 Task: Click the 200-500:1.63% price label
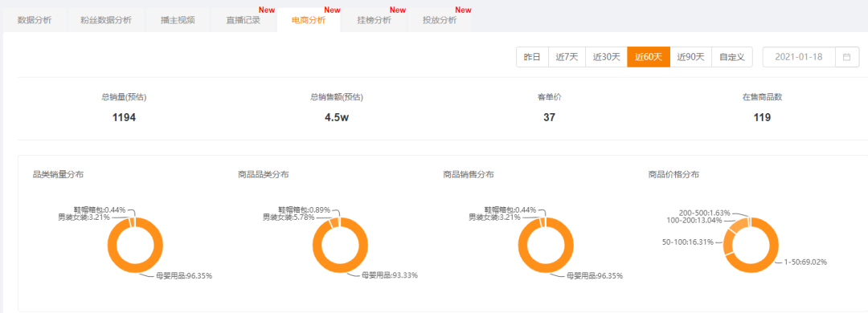click(704, 213)
